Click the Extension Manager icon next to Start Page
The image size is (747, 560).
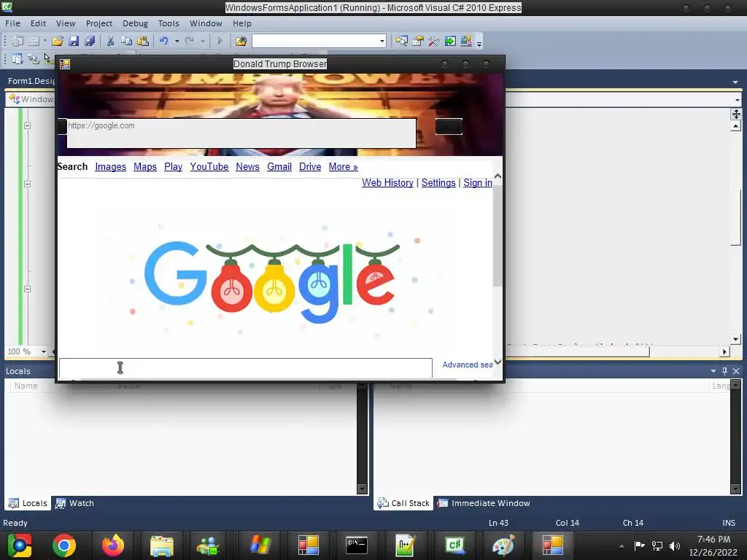(x=466, y=41)
